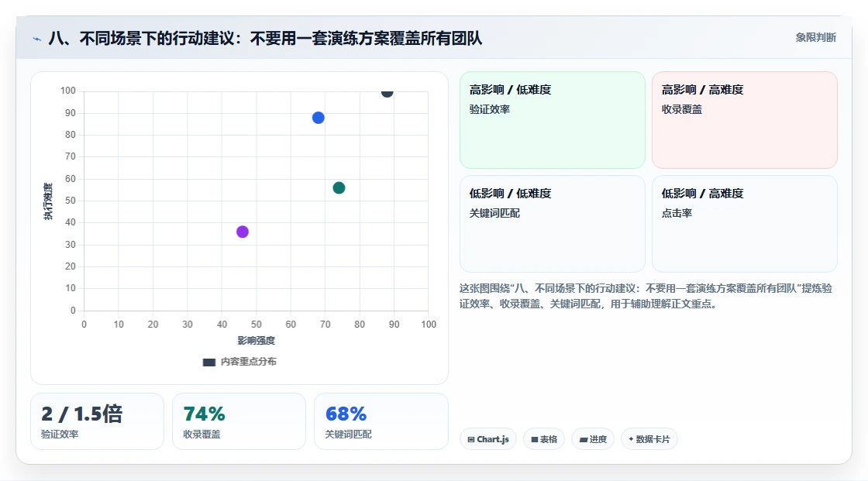Click the 74% 收录覆盖 data card

tap(239, 421)
